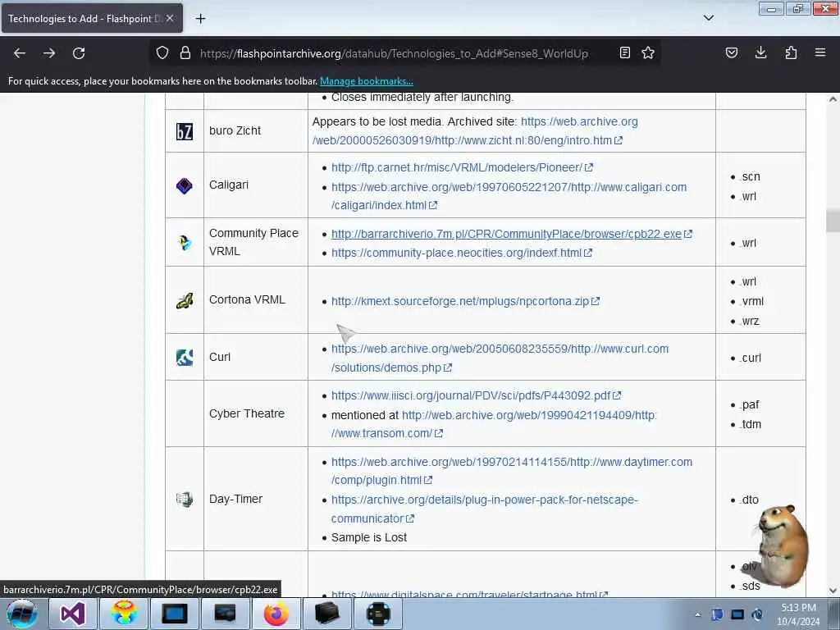Open Manage bookmarks link

click(367, 81)
